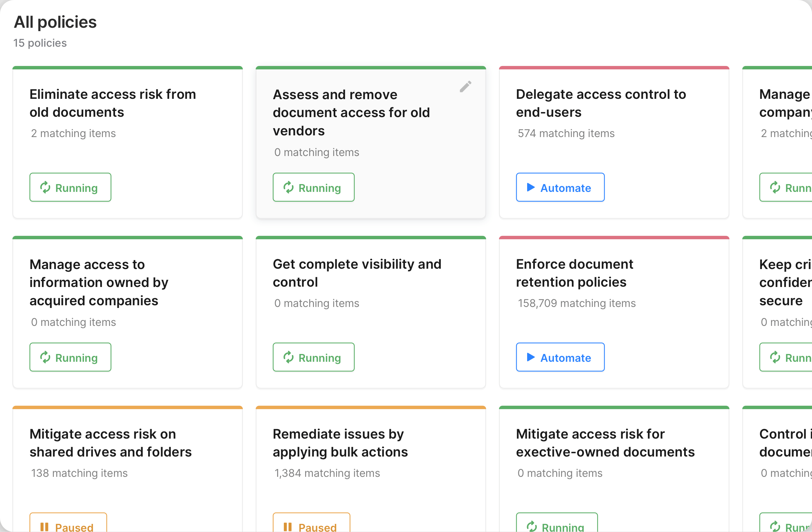Viewport: 812px width, 532px height.
Task: Click Running button under Eliminate access risk
Action: [70, 187]
